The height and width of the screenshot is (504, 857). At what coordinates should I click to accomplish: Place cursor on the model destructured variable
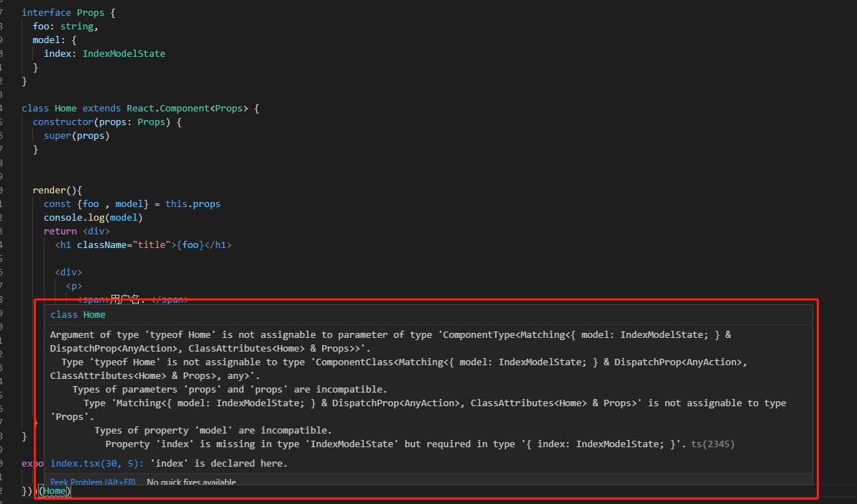(129, 203)
